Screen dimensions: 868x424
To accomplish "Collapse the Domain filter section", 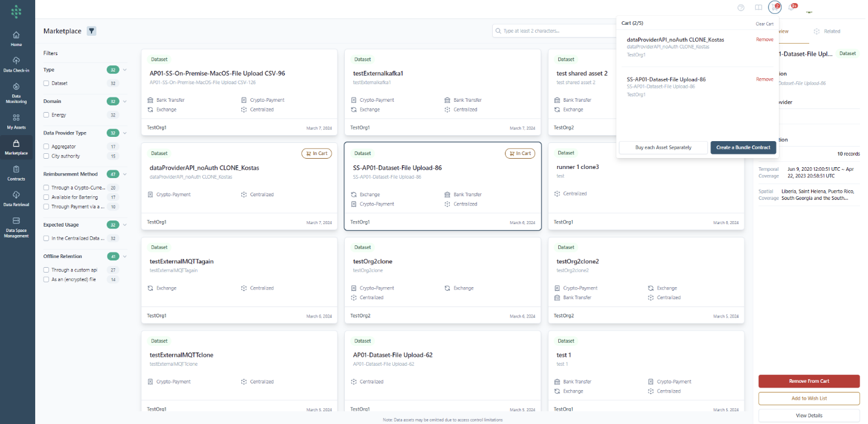I will 125,101.
